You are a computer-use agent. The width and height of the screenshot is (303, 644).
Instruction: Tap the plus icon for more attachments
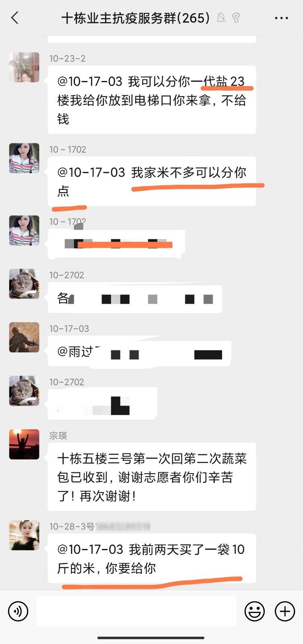coord(285,611)
